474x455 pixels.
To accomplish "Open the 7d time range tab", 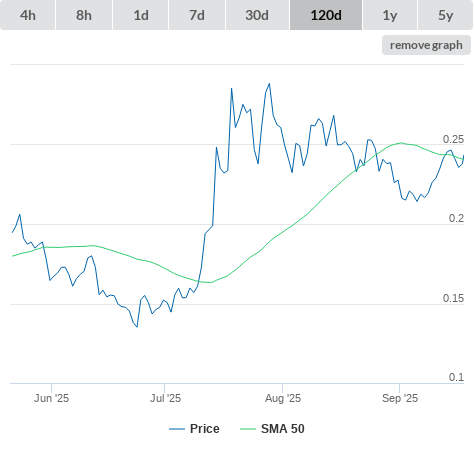I will point(197,15).
